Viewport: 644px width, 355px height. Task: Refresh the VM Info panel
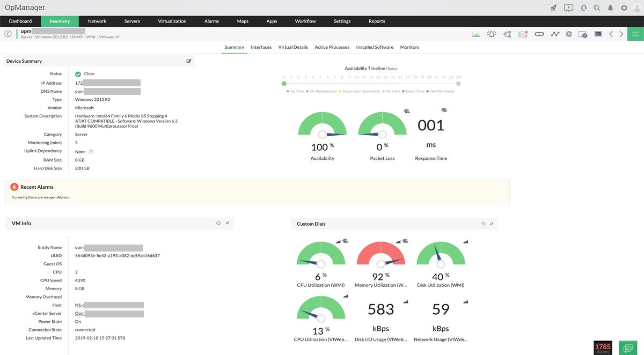tap(217, 223)
